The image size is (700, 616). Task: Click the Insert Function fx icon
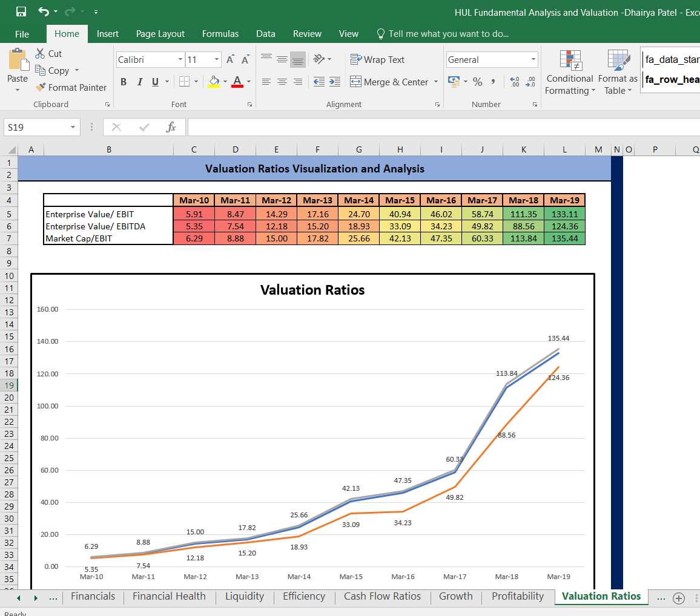pyautogui.click(x=171, y=127)
